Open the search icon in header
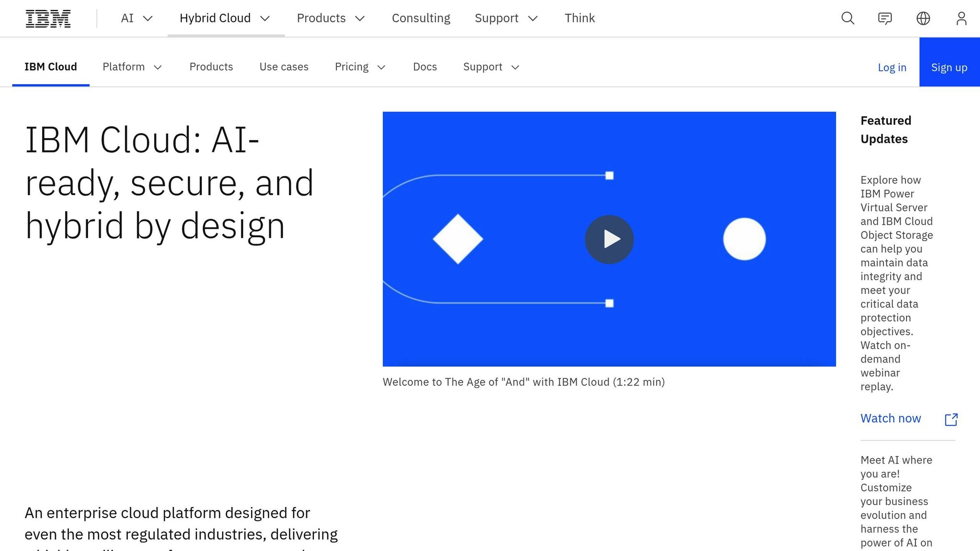Image resolution: width=980 pixels, height=551 pixels. pos(847,18)
